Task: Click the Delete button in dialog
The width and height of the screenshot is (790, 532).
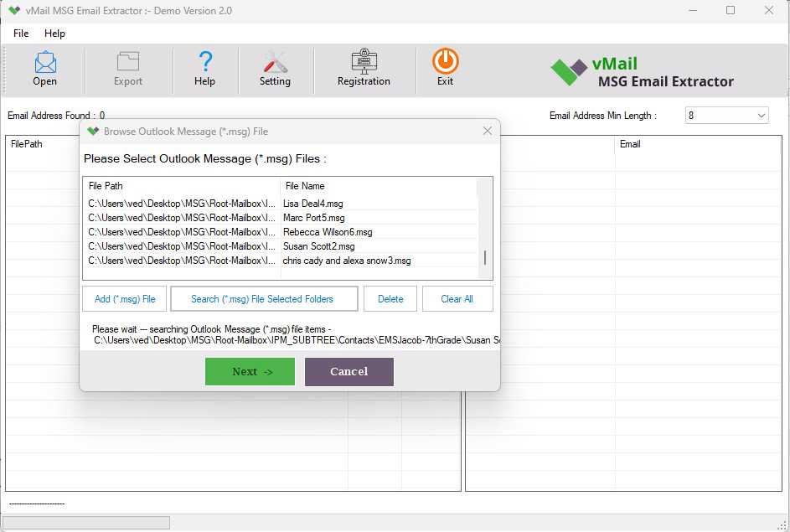Action: [390, 299]
